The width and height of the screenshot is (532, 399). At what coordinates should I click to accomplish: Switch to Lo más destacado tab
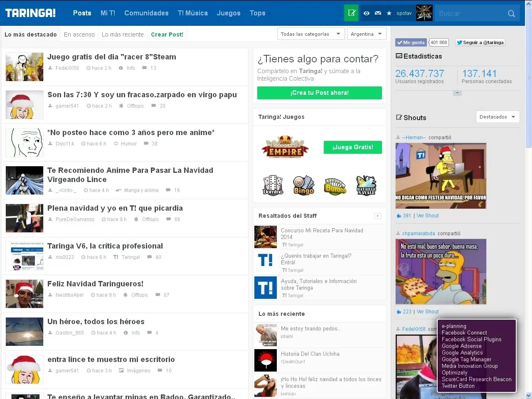coord(31,34)
